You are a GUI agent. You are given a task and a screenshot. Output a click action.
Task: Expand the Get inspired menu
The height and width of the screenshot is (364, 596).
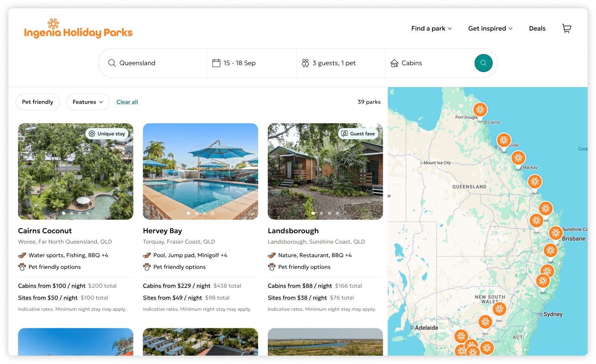coord(490,29)
